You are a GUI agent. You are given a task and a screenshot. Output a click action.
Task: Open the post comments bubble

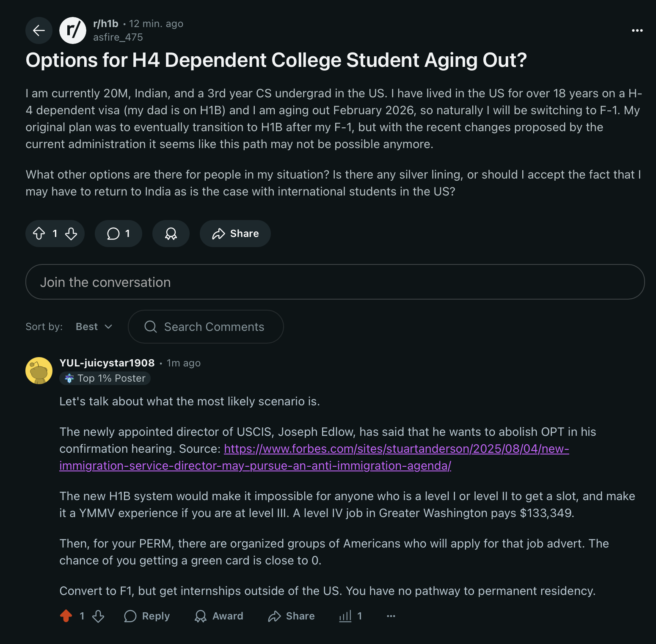pos(119,234)
